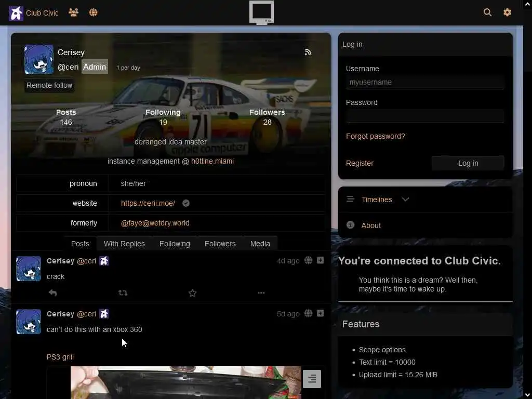532x399 pixels.
Task: Click the "she/her" pronoun value
Action: point(134,183)
